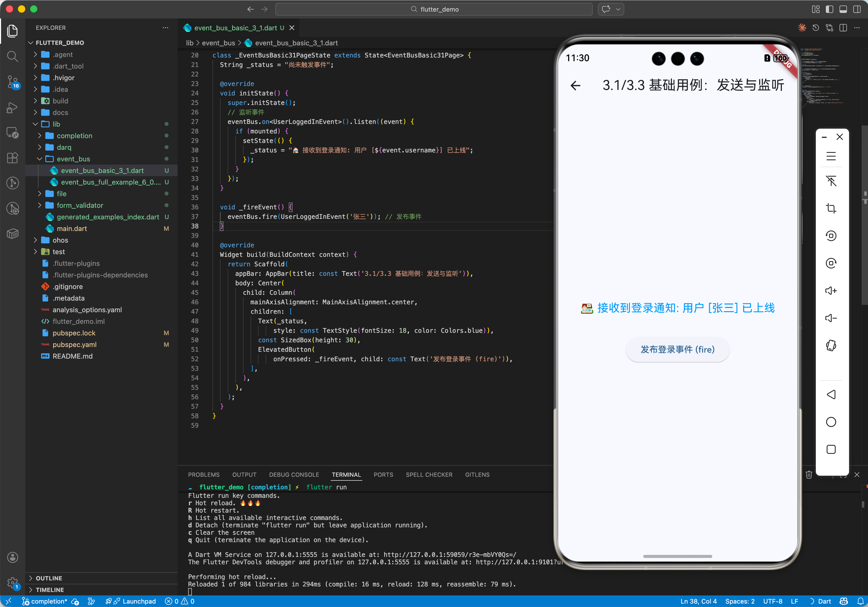Collapse the event_bus folder
The width and height of the screenshot is (868, 607).
click(73, 159)
